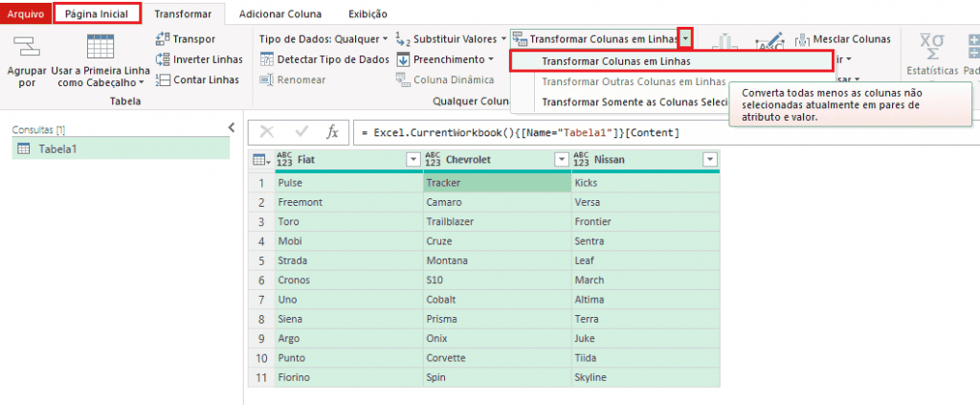
Task: Click the Tabela1 query table icon
Action: [x=24, y=148]
